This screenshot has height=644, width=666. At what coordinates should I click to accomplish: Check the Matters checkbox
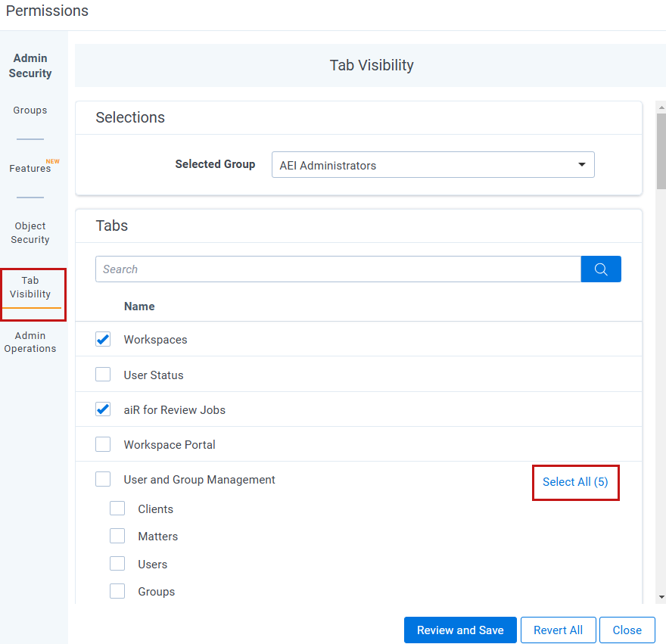tap(117, 536)
